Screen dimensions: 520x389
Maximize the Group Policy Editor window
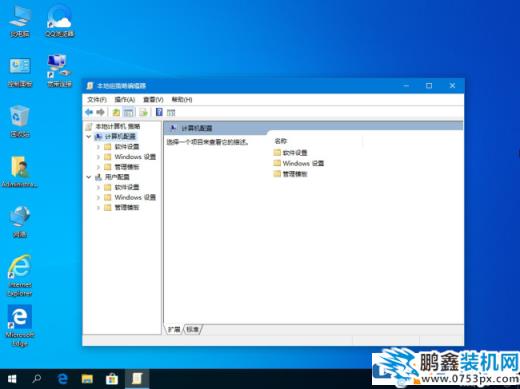(x=429, y=86)
